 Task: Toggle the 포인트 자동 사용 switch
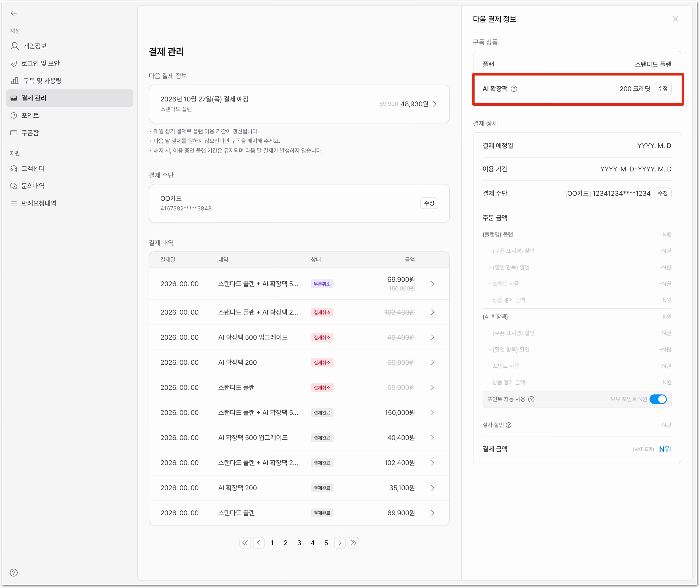point(658,399)
